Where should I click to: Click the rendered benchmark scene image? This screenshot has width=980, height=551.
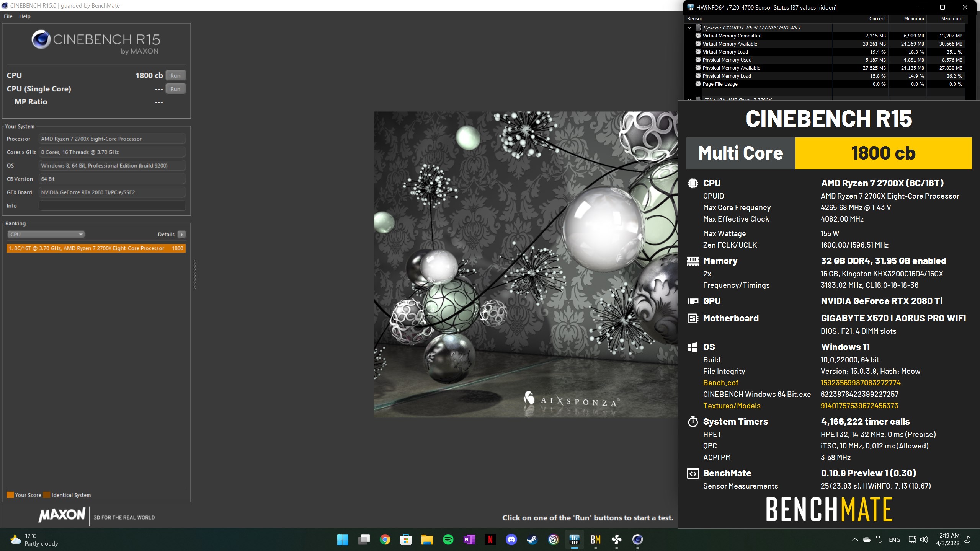[526, 264]
